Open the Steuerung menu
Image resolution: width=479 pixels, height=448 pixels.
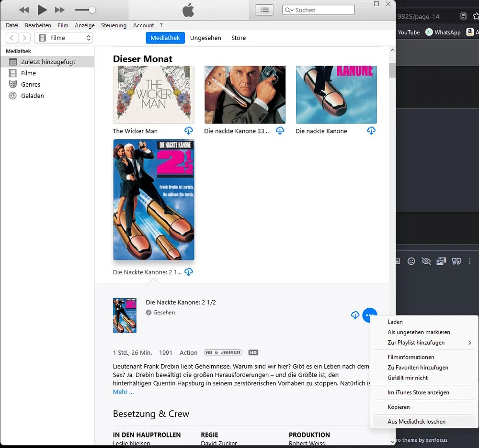point(114,25)
